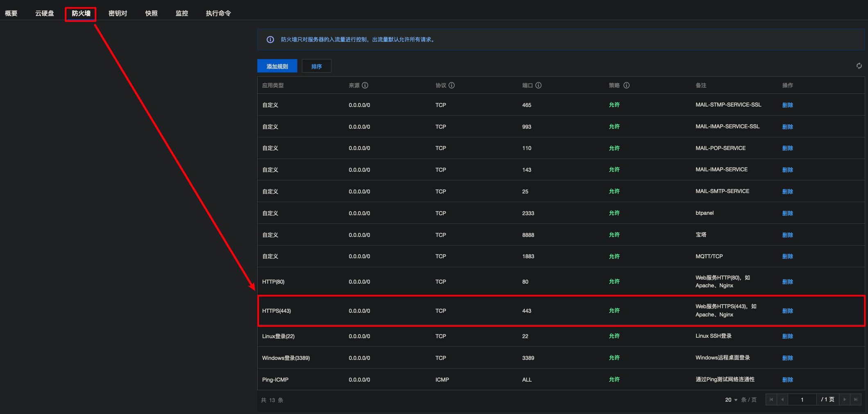Delete the MQTT/TCP rule on port 1883
Image resolution: width=868 pixels, height=414 pixels.
point(788,257)
